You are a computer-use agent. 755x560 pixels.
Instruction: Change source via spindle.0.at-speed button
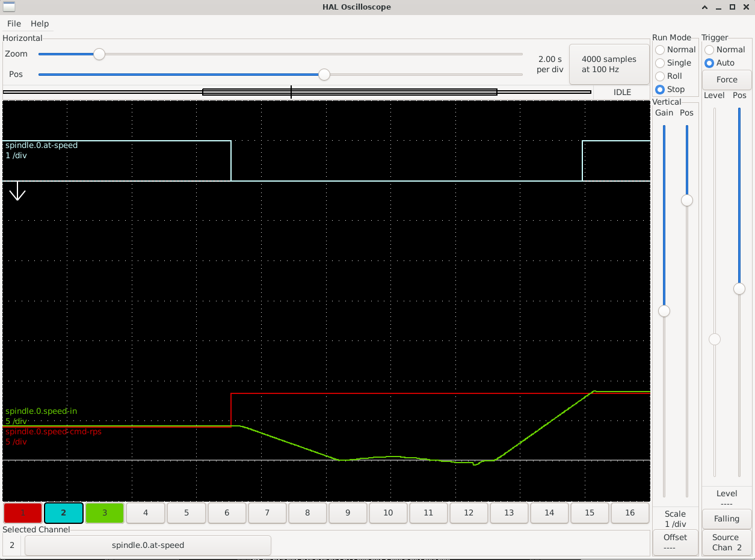[x=148, y=546]
